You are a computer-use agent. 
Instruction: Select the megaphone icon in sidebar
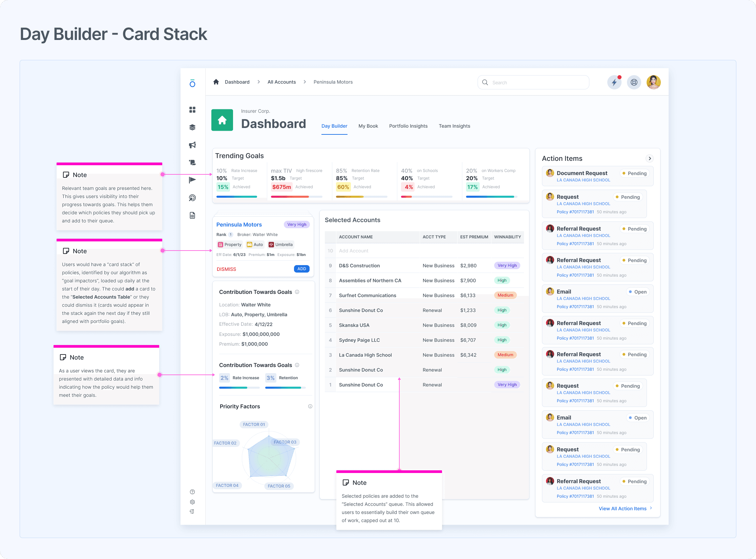pos(192,145)
